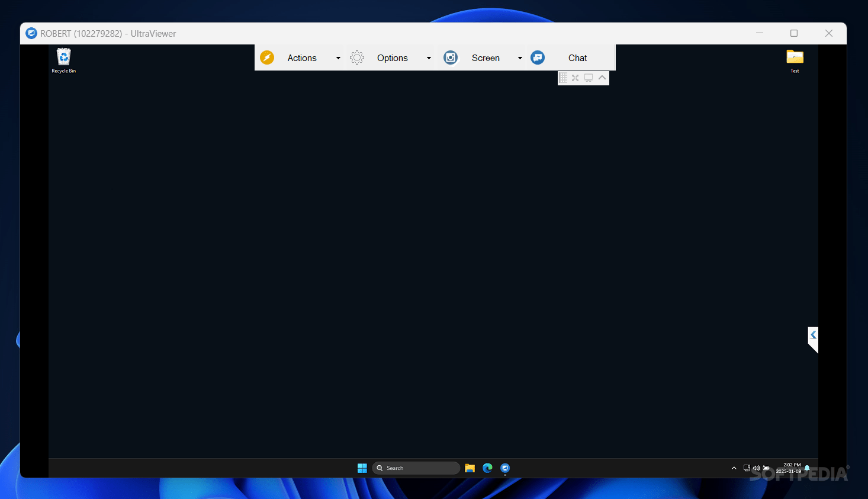Close the UltraViewer window
This screenshot has height=499, width=868.
[x=829, y=33]
